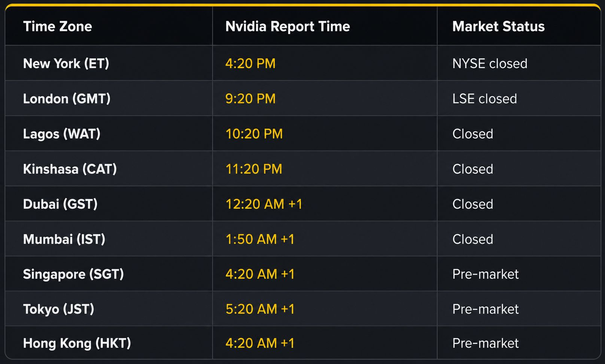Click the 1:50 AM +1 Mumbai time
This screenshot has height=364, width=605.
pos(260,239)
